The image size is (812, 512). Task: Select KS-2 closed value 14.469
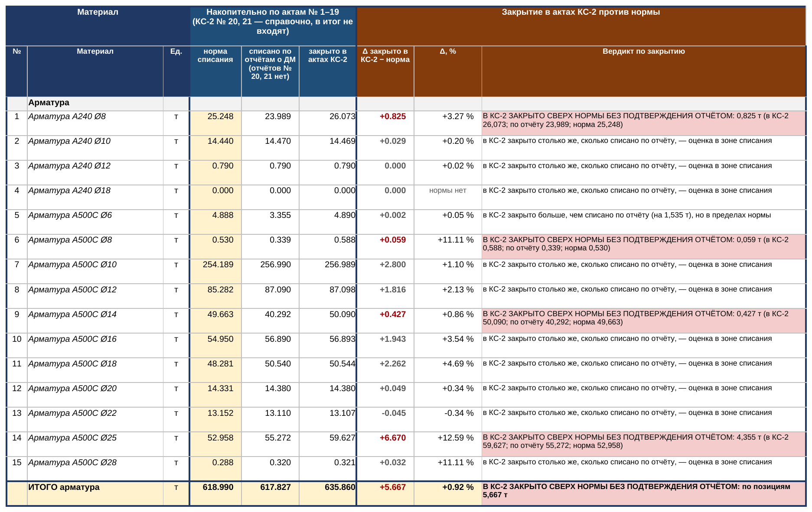pyautogui.click(x=327, y=148)
